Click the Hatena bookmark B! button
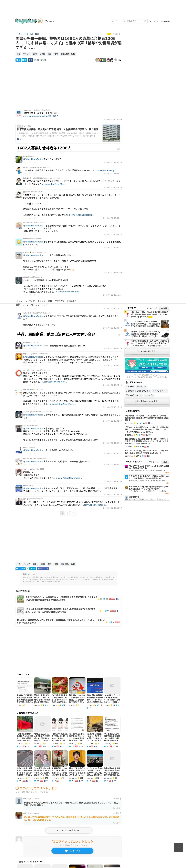The image size is (186, 868). 24,60
